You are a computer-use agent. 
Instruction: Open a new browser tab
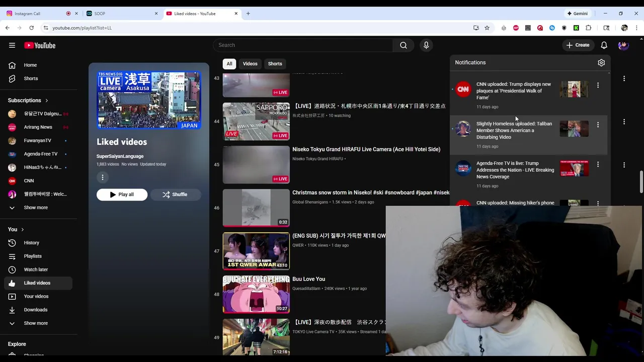(248, 14)
